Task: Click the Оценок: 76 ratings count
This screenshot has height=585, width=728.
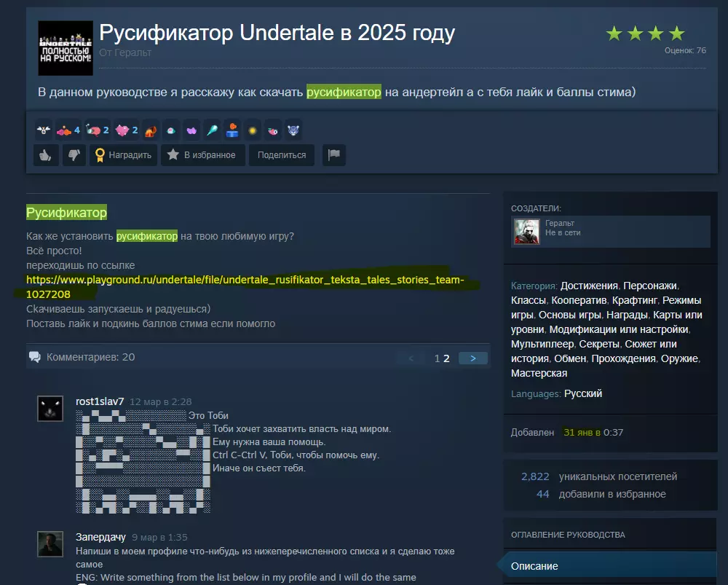Action: pos(685,50)
